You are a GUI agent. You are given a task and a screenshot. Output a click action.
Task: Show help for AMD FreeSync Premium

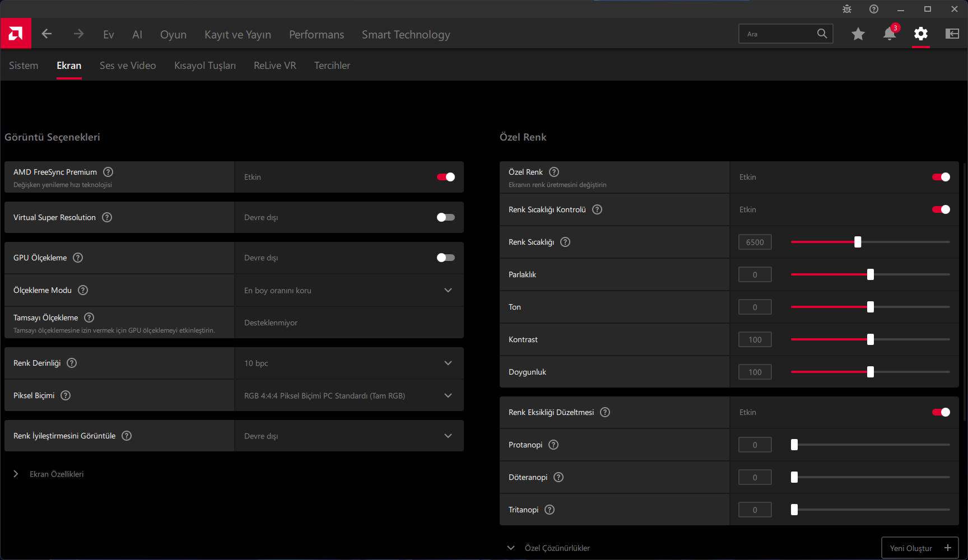[x=109, y=172]
